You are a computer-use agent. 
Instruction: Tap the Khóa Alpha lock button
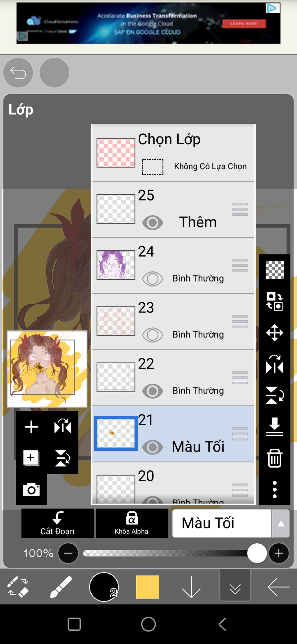tap(132, 523)
